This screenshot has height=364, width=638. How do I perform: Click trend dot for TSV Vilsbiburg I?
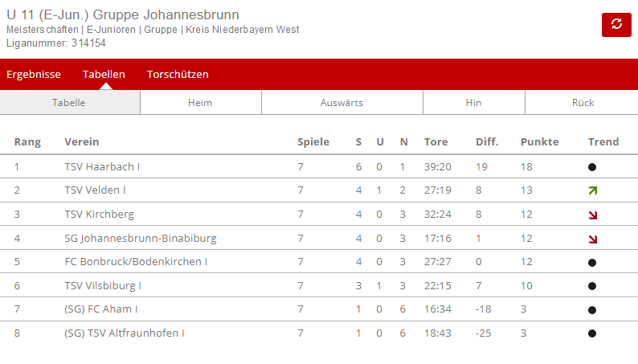[592, 286]
